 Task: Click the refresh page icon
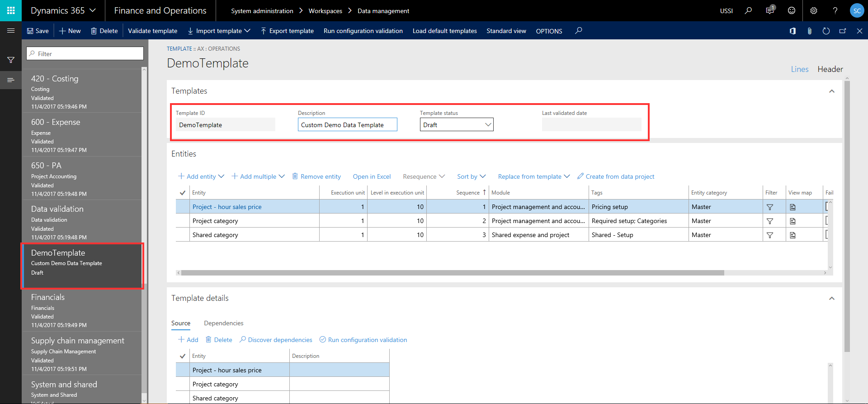826,31
